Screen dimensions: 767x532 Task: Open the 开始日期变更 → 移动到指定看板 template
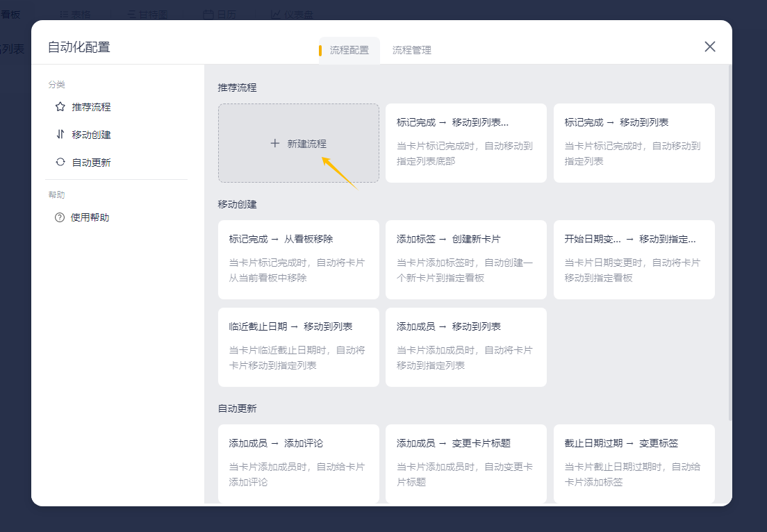coord(634,260)
